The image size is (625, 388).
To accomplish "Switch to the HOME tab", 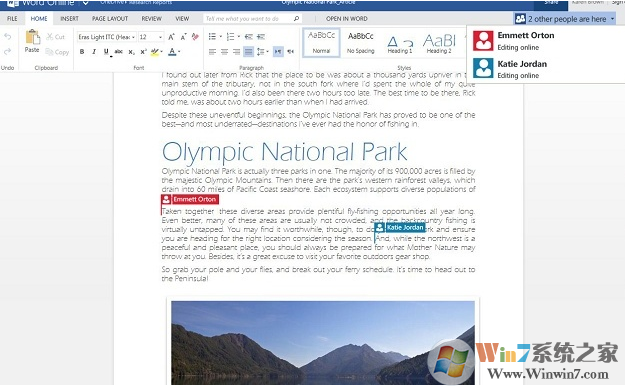I will pos(39,19).
